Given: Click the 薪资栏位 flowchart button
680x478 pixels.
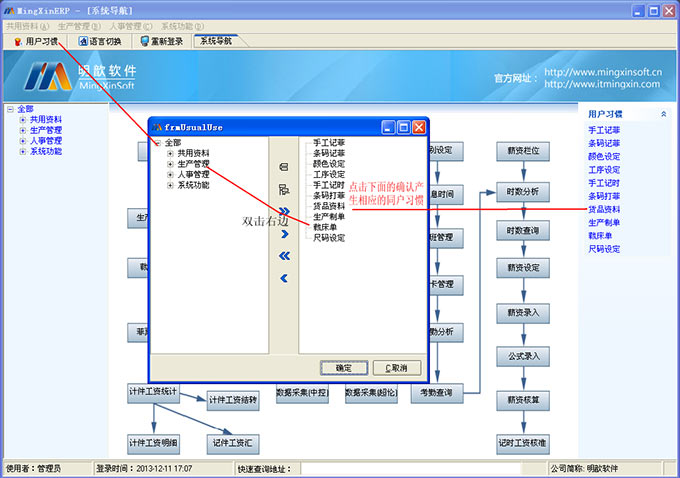Looking at the screenshot, I should click(523, 151).
